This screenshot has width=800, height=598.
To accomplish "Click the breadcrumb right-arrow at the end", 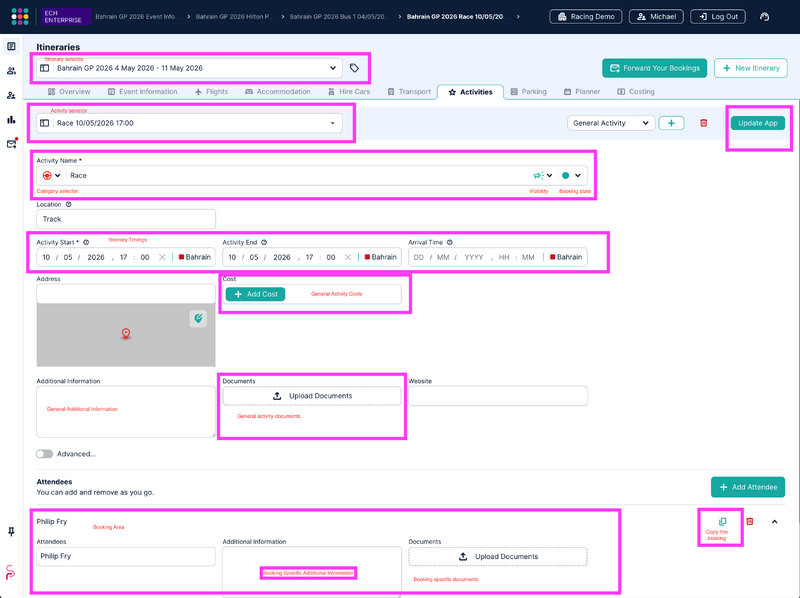I will 518,16.
